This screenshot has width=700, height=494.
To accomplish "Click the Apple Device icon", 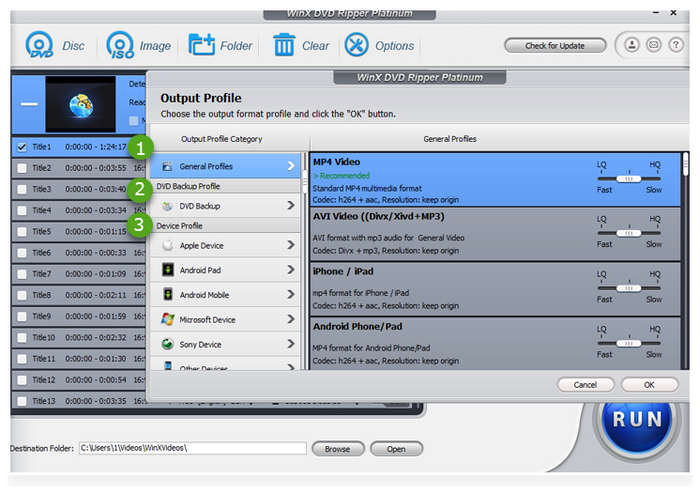I will click(x=167, y=245).
